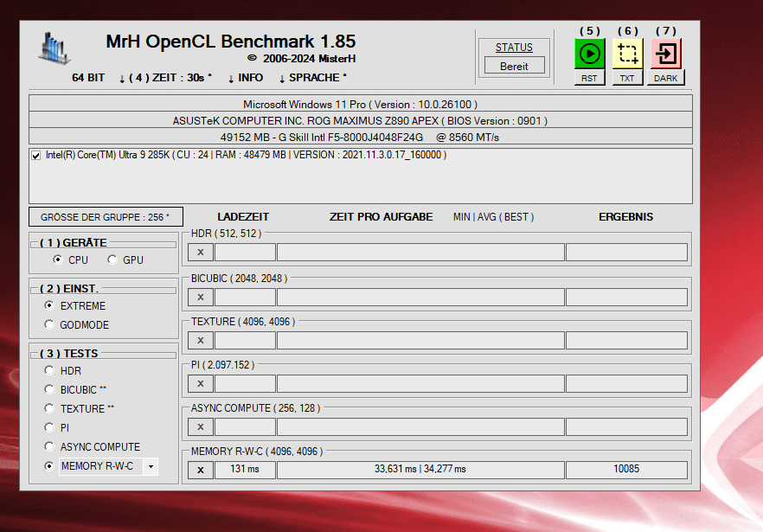
Task: Switch to DARK mode
Action: click(x=666, y=78)
